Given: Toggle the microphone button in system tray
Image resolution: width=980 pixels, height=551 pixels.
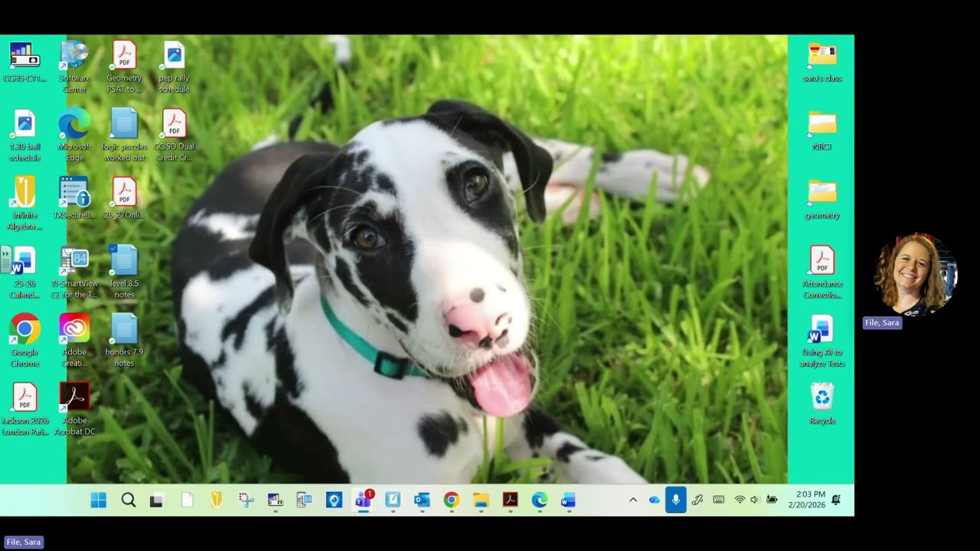Looking at the screenshot, I should 676,500.
